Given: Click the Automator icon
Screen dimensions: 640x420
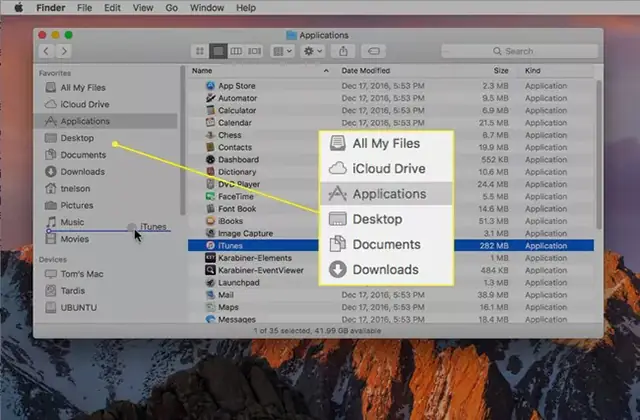Looking at the screenshot, I should (x=210, y=98).
